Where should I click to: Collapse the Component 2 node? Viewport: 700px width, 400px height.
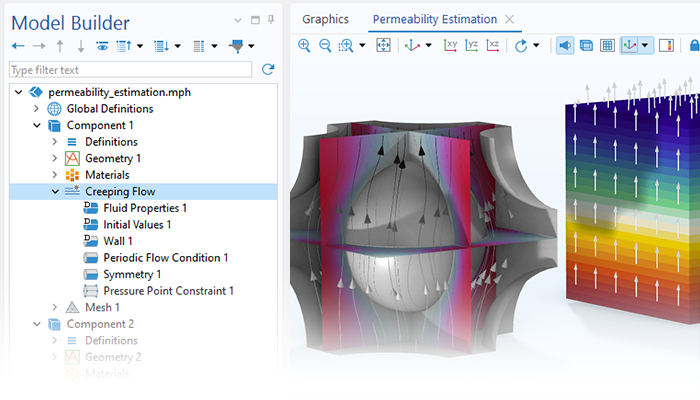pos(37,324)
